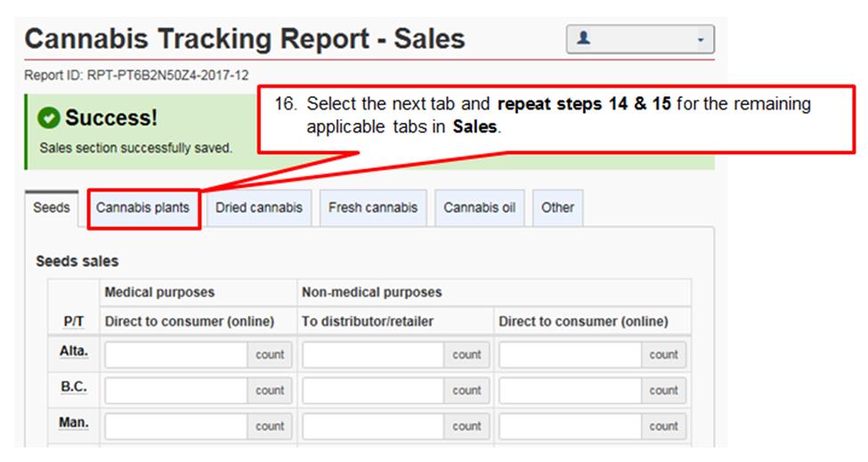Click Alta. non-medical direct-to-consumer count field

tap(571, 354)
